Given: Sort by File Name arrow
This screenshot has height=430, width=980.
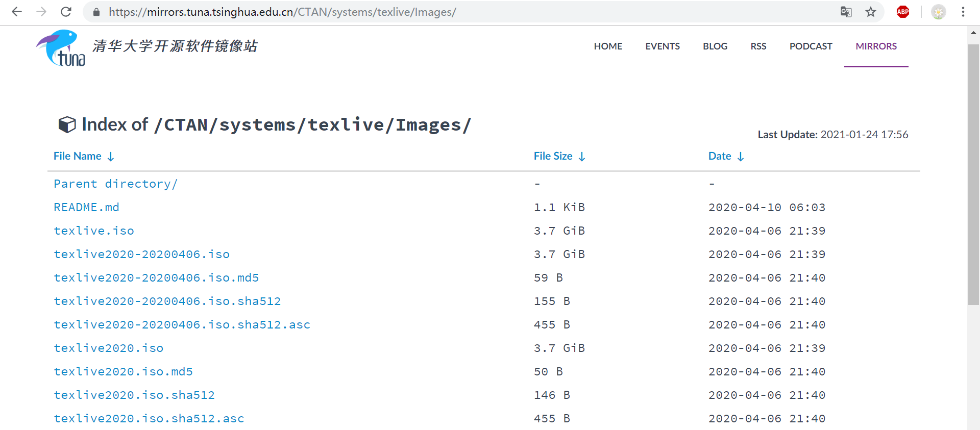Looking at the screenshot, I should coord(111,157).
